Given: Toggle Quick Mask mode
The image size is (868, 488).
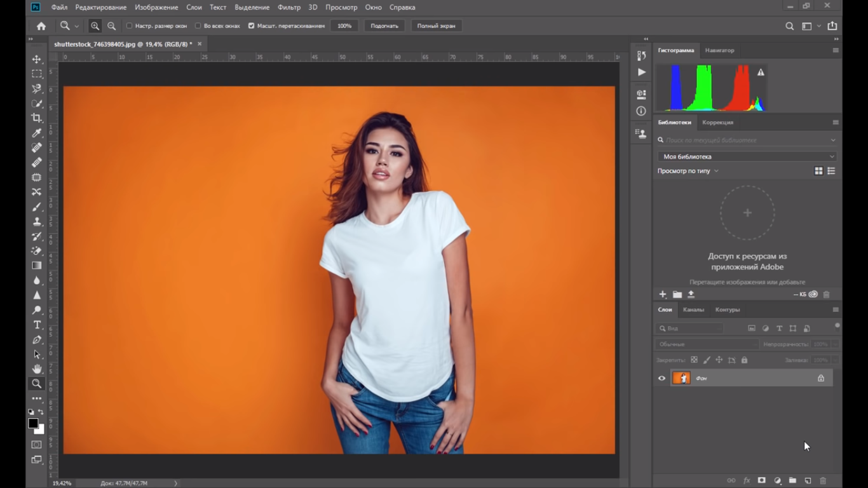Looking at the screenshot, I should click(37, 445).
